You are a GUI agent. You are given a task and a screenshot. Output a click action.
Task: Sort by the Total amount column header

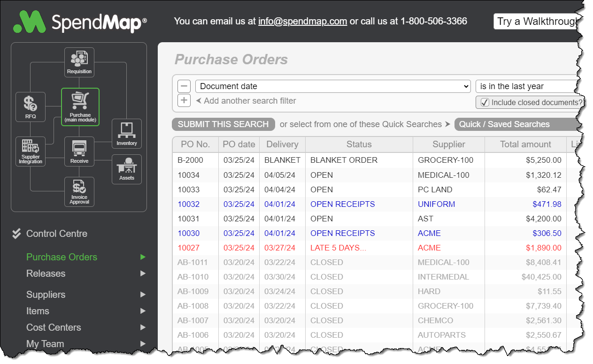(x=526, y=144)
